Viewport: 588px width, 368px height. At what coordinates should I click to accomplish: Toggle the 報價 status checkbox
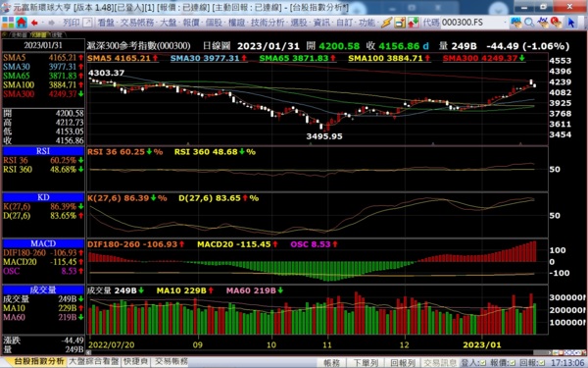[513, 363]
